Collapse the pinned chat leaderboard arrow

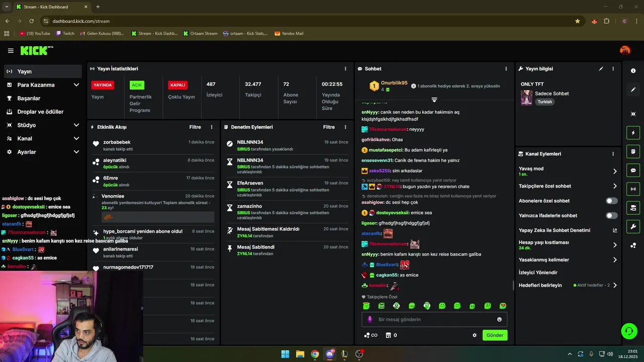pos(434,100)
